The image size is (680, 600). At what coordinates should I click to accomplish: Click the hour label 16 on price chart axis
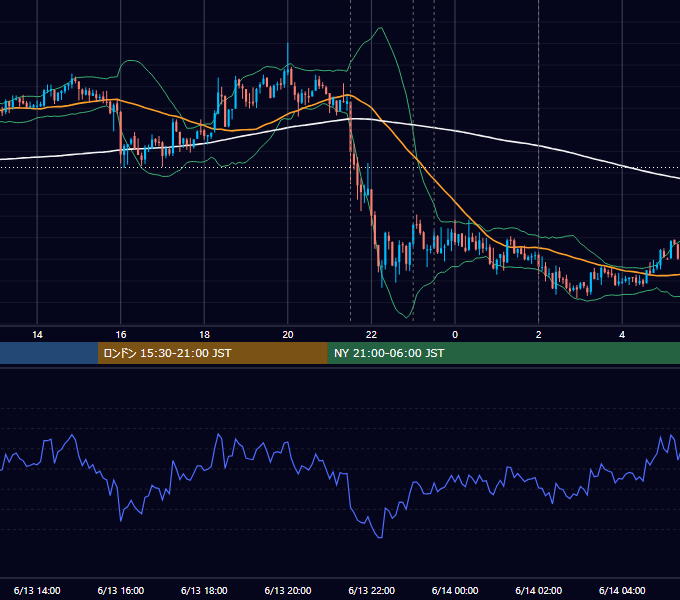click(x=121, y=335)
